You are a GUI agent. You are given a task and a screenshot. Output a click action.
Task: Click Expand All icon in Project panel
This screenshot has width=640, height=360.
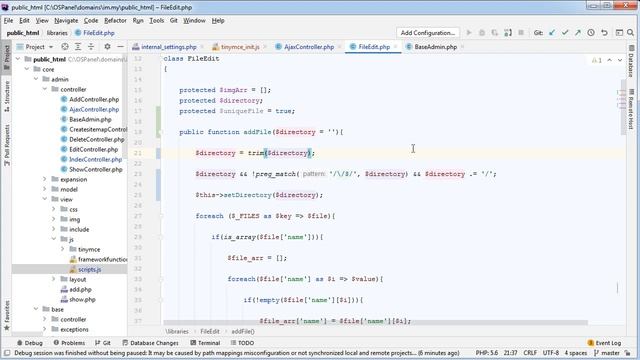[x=78, y=47]
